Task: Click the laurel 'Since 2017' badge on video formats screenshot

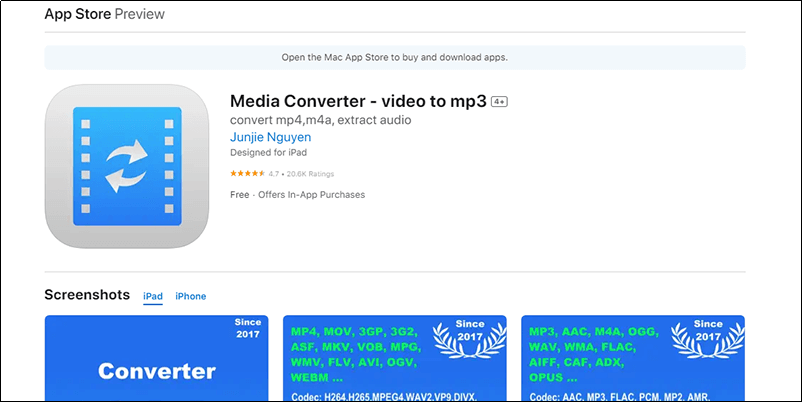Action: 470,338
